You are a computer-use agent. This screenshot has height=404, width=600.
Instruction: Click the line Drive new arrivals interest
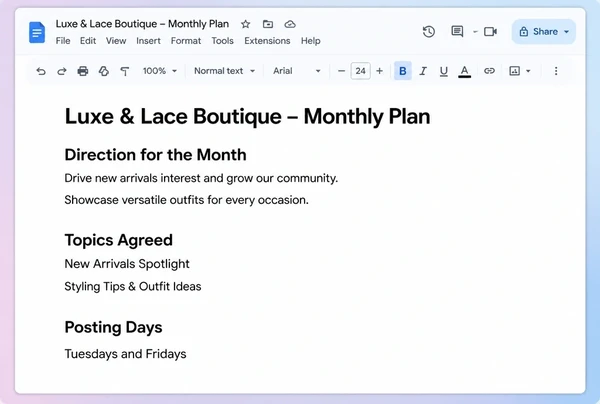[201, 178]
